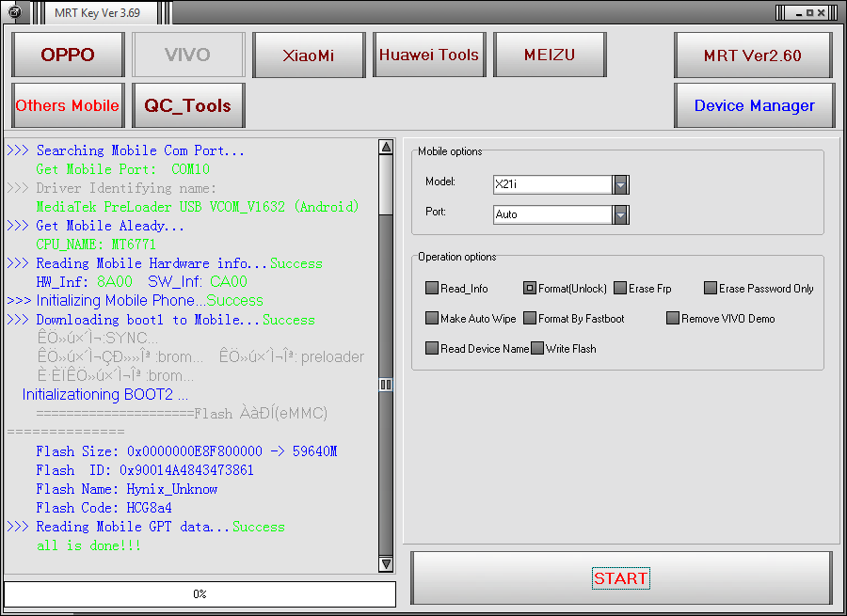Click the 'MediaTek PreLoader USB VCOM_V1632' log line
Screen dimensions: 847x616
(x=198, y=207)
